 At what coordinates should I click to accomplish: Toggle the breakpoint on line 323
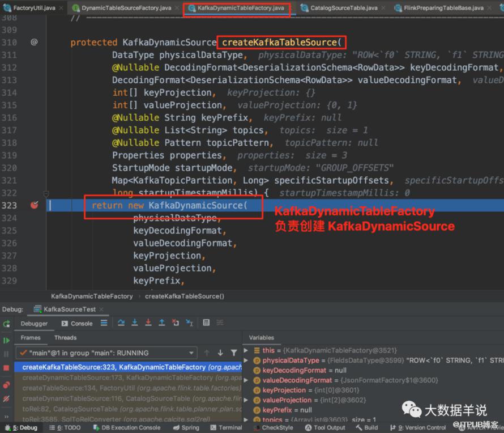[x=35, y=205]
